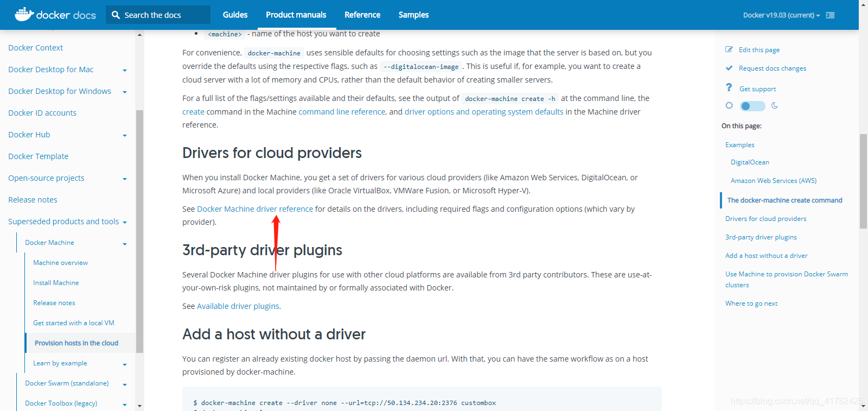Screen dimensions: 868x411
Task: Open Docker Context in sidebar
Action: pos(35,48)
